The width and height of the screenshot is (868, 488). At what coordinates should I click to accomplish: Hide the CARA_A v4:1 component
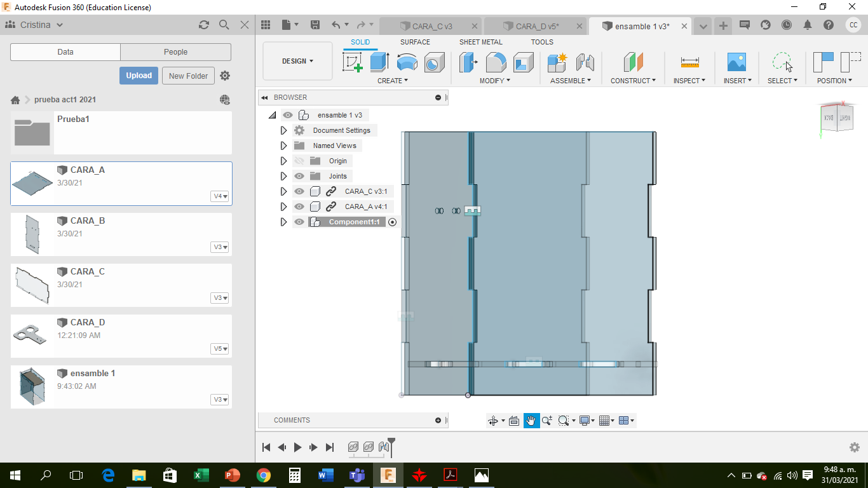(x=299, y=207)
